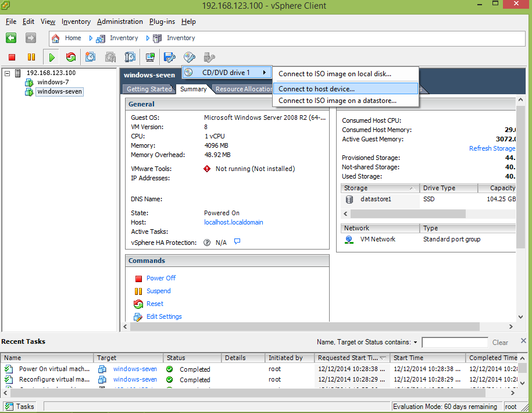Open the Inventory menu

pos(76,22)
